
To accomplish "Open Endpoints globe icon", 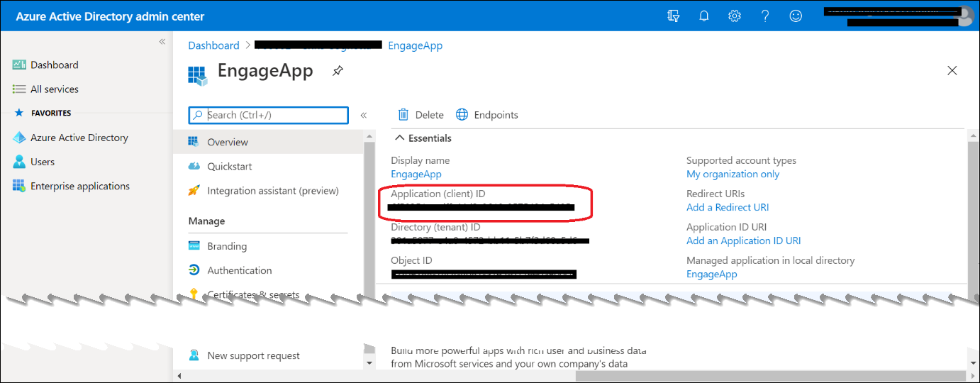I will (462, 115).
